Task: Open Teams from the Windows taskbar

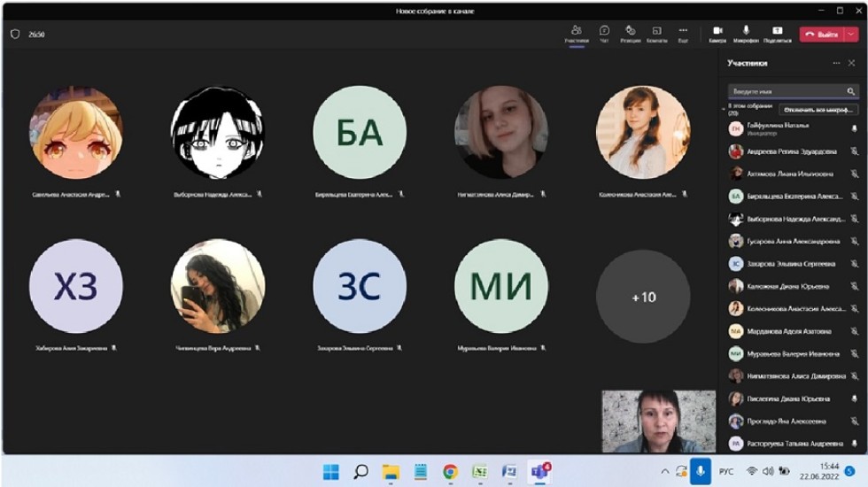Action: click(539, 471)
